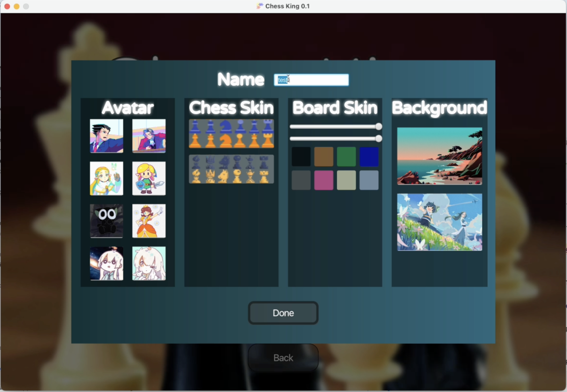The height and width of the screenshot is (392, 567).
Task: Select the white-haired girl with galaxy background avatar
Action: 106,263
